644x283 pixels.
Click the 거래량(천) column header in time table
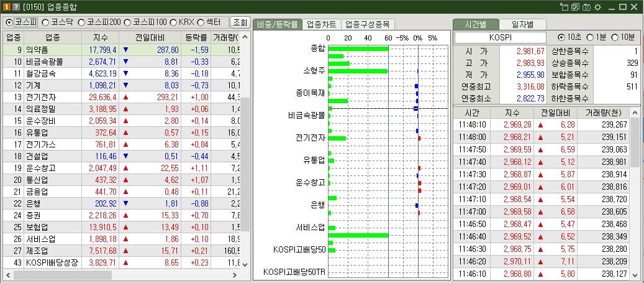tap(604, 113)
